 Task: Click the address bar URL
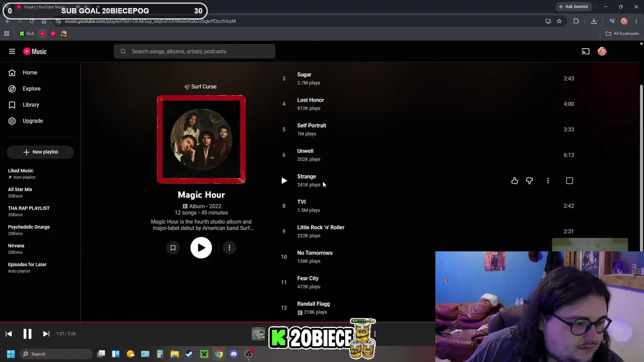pos(150,21)
